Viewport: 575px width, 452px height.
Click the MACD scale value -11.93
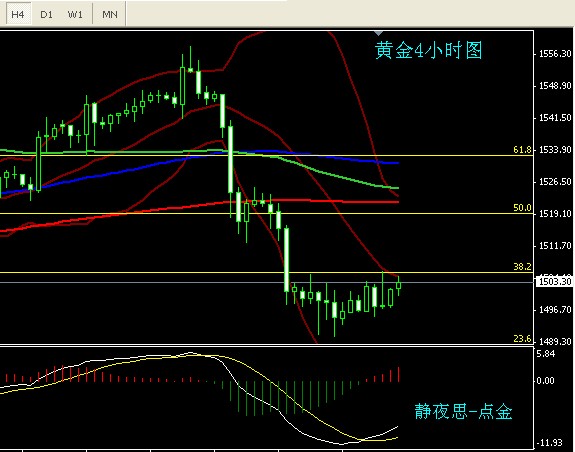click(549, 443)
